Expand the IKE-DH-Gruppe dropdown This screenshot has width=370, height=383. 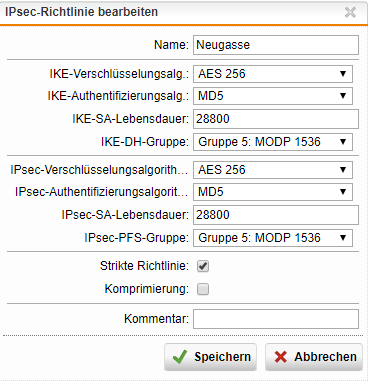[x=273, y=142]
